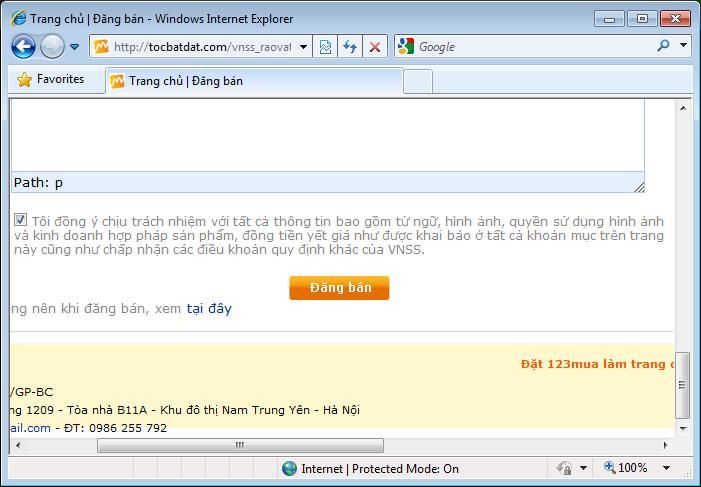Click the horizontal scrollbar thumb
The height and width of the screenshot is (487, 701).
[x=240, y=445]
